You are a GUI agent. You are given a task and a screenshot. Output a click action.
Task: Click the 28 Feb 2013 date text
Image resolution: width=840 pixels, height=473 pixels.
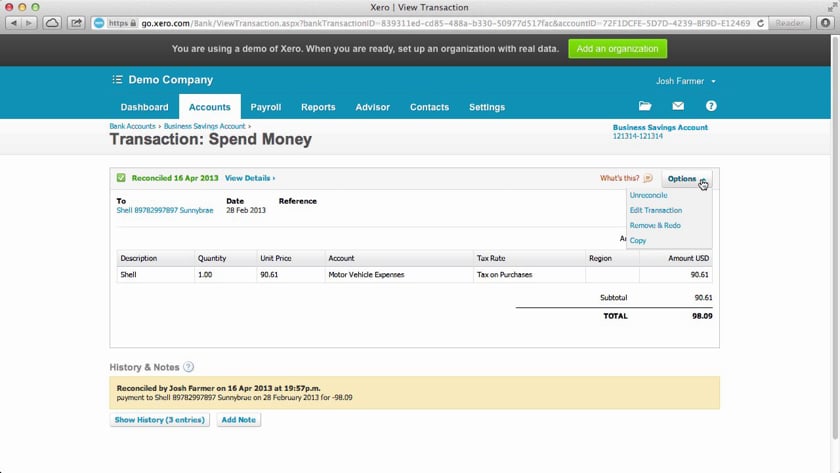tap(246, 211)
